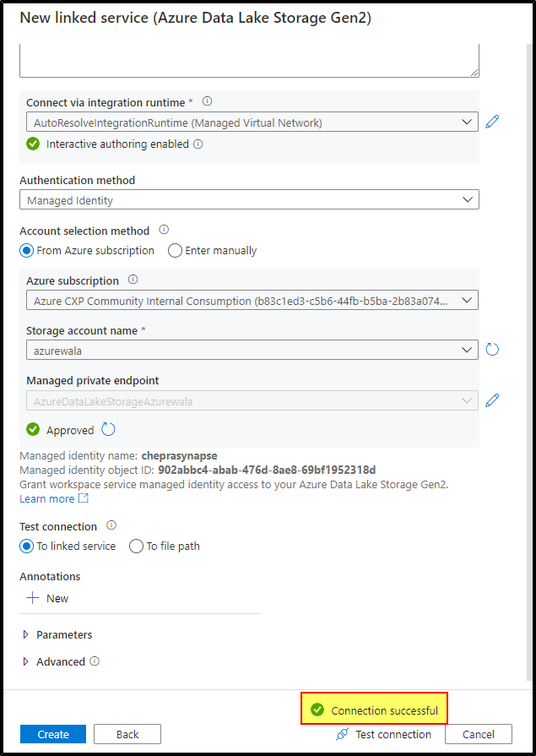The image size is (536, 756).
Task: Edit the integration runtime with pencil icon
Action: 491,122
